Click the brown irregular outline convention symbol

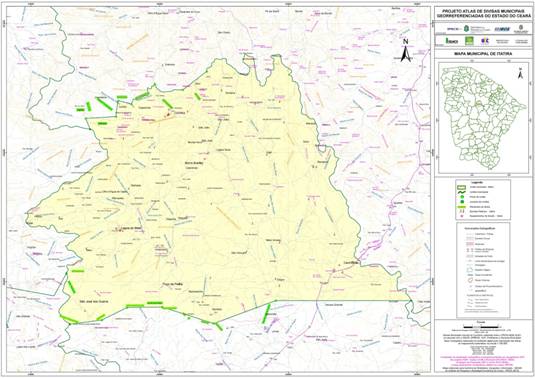click(x=471, y=280)
